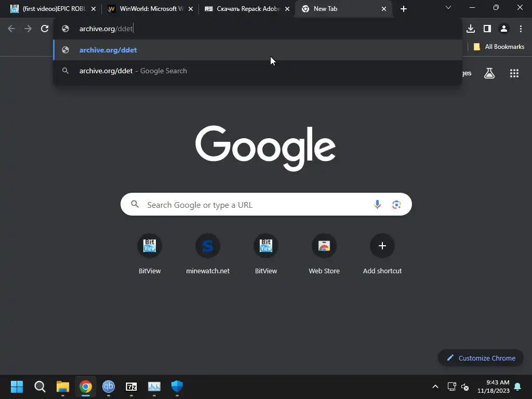This screenshot has width=532, height=399.
Task: Click the Google search box
Action: click(266, 204)
